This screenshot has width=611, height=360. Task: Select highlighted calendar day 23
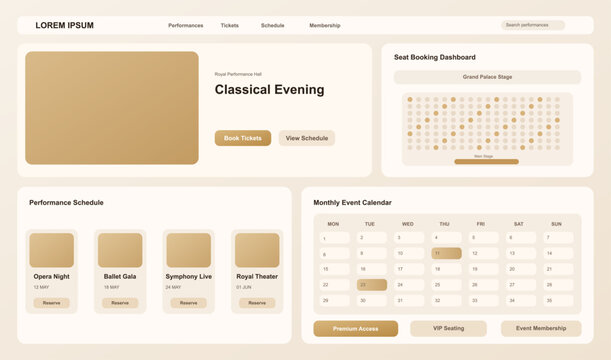click(372, 285)
